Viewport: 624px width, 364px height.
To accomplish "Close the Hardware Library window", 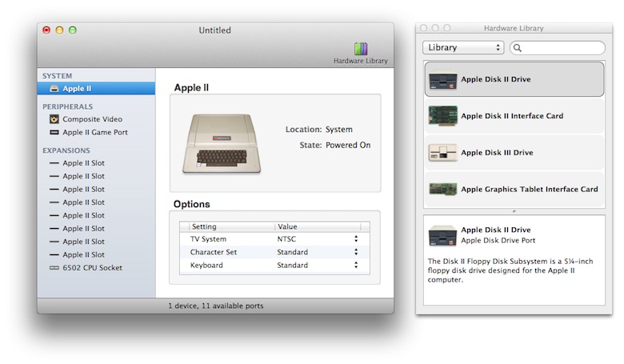I will [423, 28].
